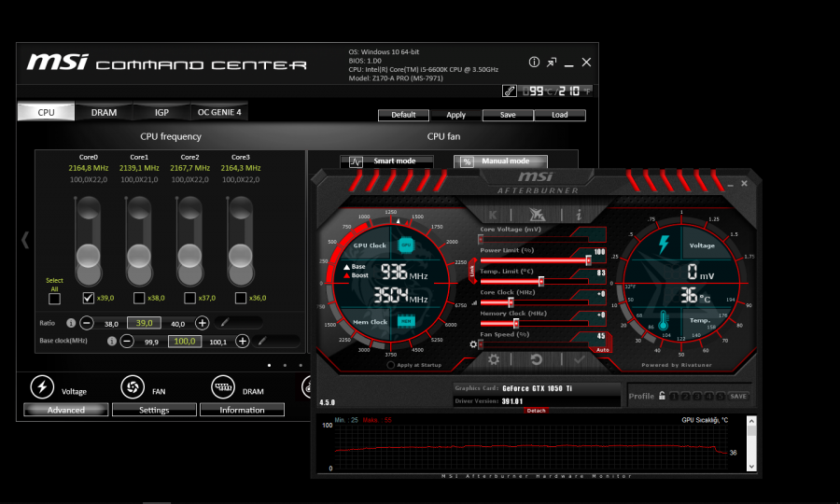The width and height of the screenshot is (840, 504).
Task: Open Afterburner settings gear icon
Action: pos(494,359)
